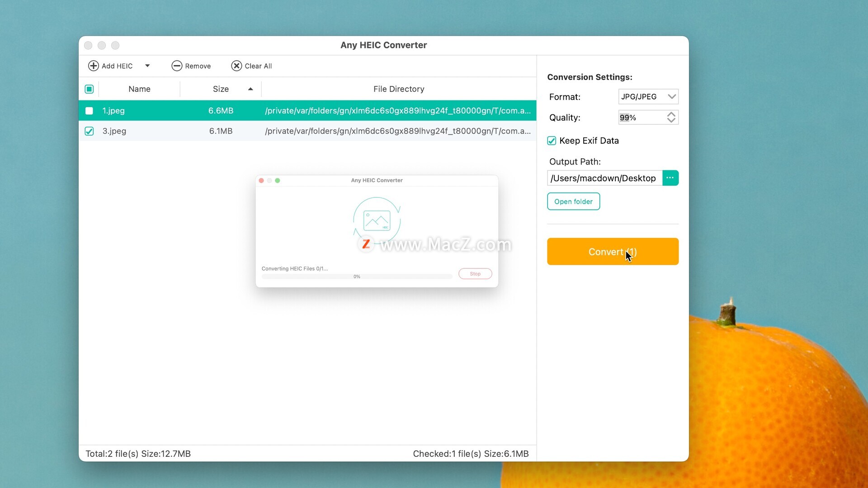Click the 1.jpeg file directory path

click(x=398, y=111)
